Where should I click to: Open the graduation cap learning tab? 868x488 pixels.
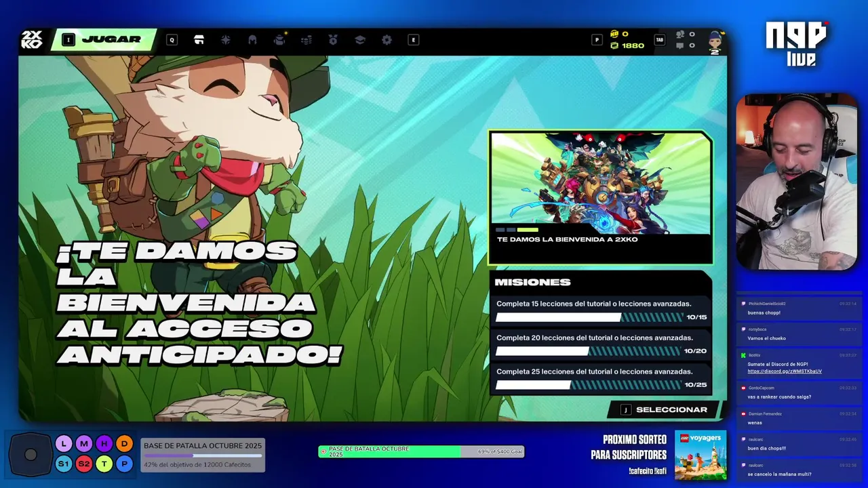(360, 40)
